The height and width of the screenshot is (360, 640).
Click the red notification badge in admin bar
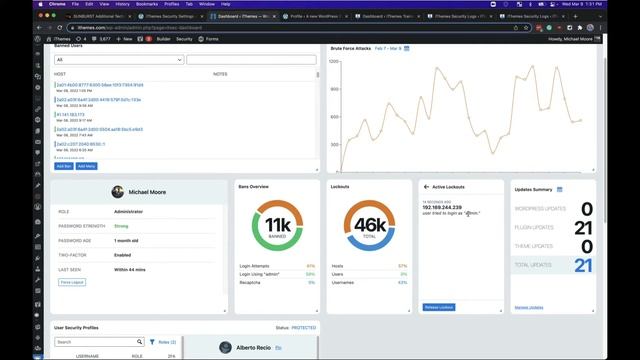[x=149, y=39]
